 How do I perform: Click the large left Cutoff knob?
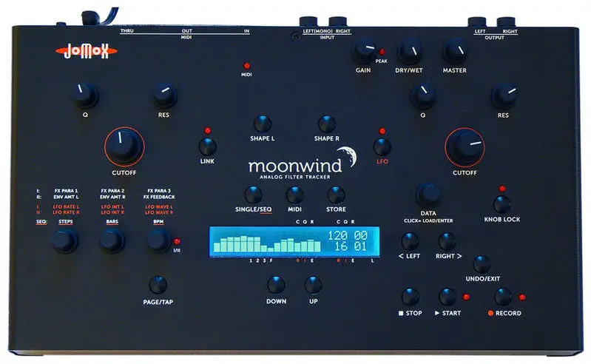coord(124,145)
